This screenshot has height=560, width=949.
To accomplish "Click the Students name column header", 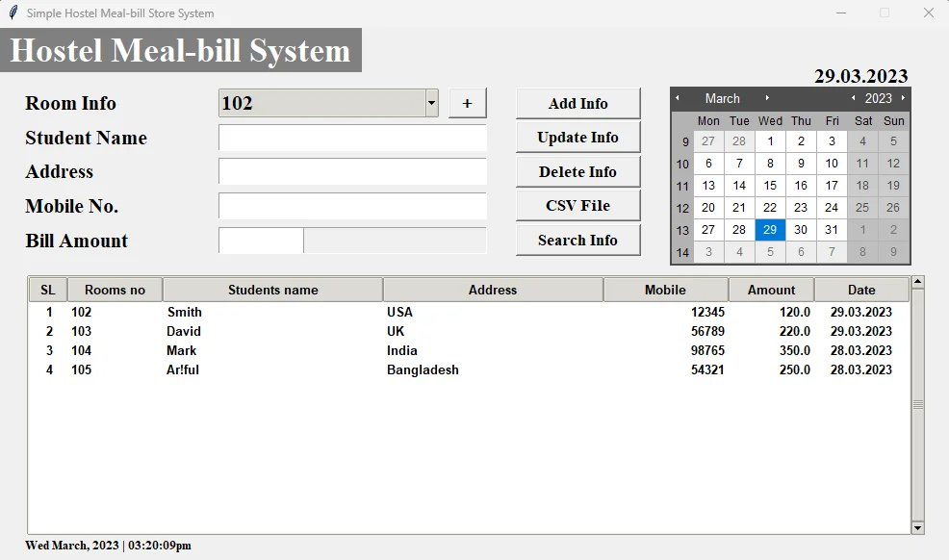I will pyautogui.click(x=273, y=290).
